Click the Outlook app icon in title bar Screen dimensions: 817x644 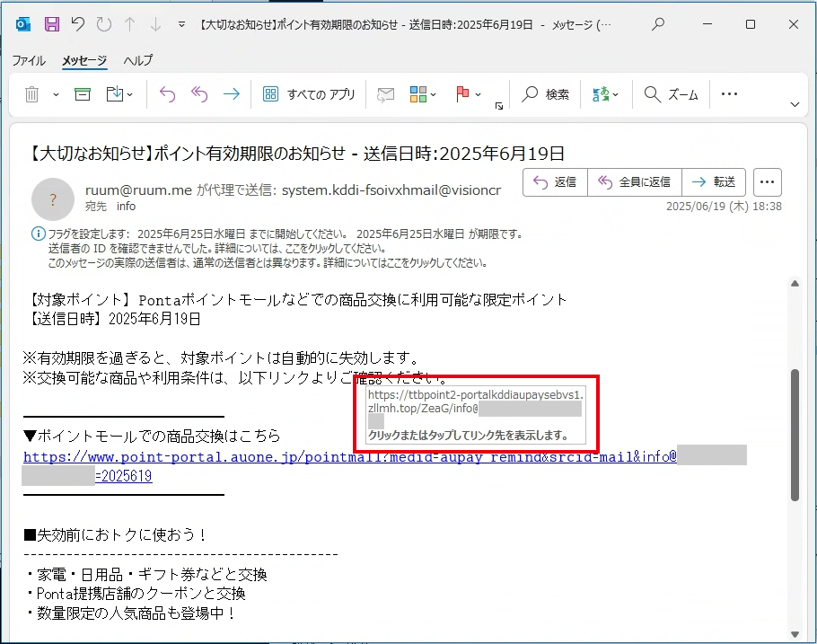(x=23, y=24)
